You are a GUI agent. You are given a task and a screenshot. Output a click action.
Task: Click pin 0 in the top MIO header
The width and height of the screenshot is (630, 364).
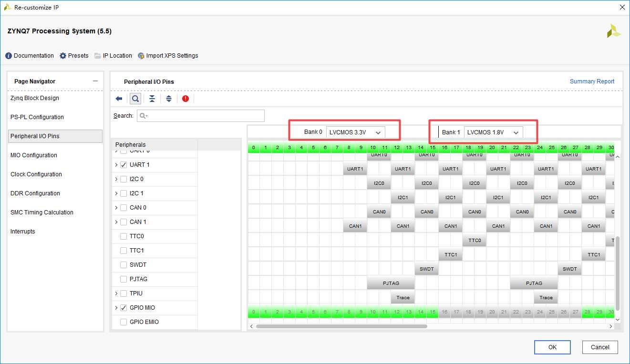(x=254, y=148)
